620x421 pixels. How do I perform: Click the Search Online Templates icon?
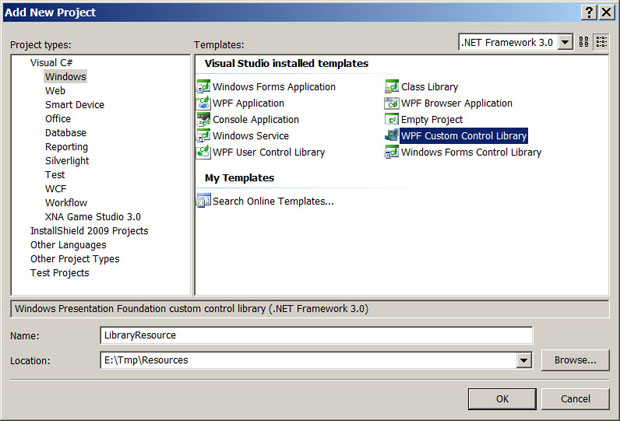point(204,201)
